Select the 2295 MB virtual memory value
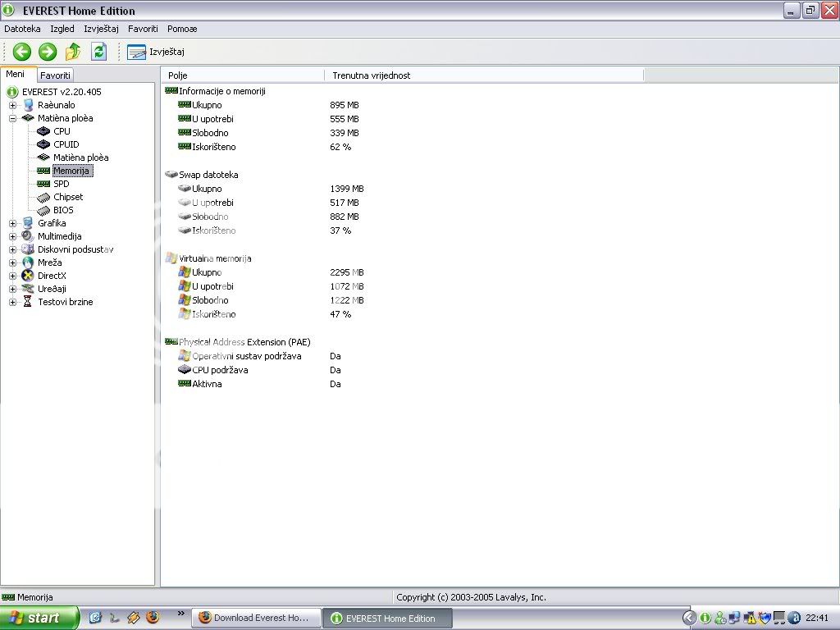 [x=347, y=272]
